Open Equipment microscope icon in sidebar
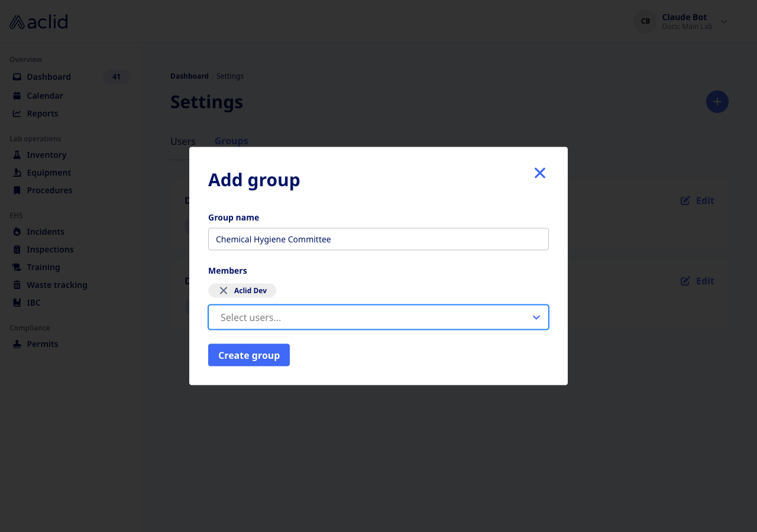Viewport: 757px width, 532px height. 17,173
